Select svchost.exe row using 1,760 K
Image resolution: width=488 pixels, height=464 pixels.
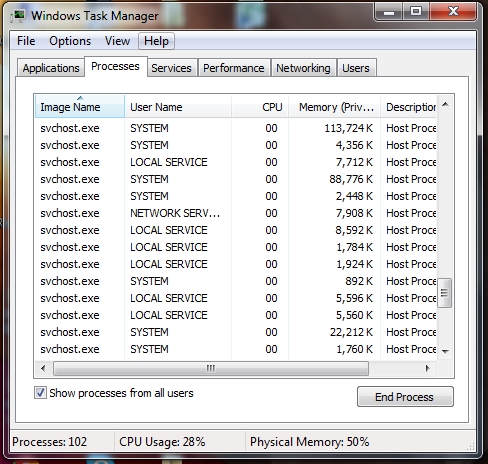[235, 349]
